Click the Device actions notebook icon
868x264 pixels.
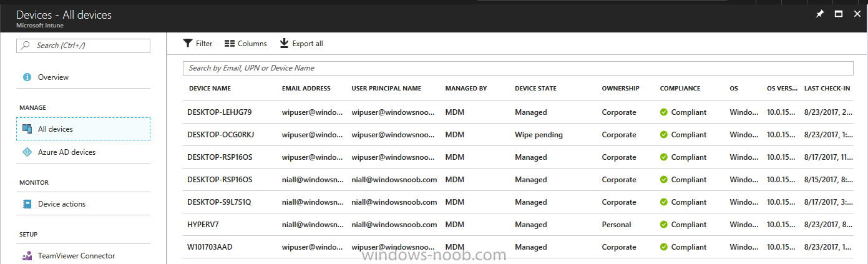pos(27,203)
